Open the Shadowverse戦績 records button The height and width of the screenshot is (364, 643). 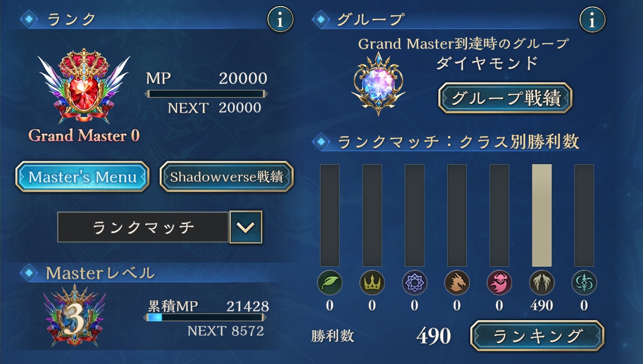(227, 177)
